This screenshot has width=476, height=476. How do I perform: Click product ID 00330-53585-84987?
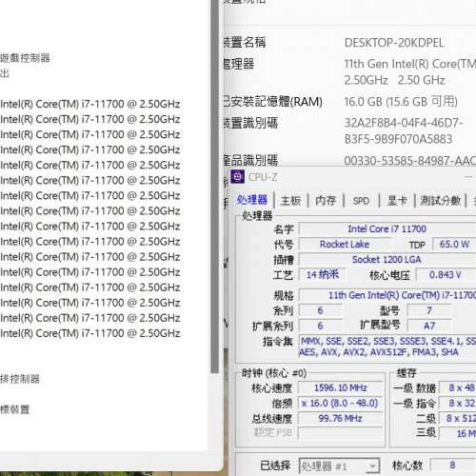point(410,161)
